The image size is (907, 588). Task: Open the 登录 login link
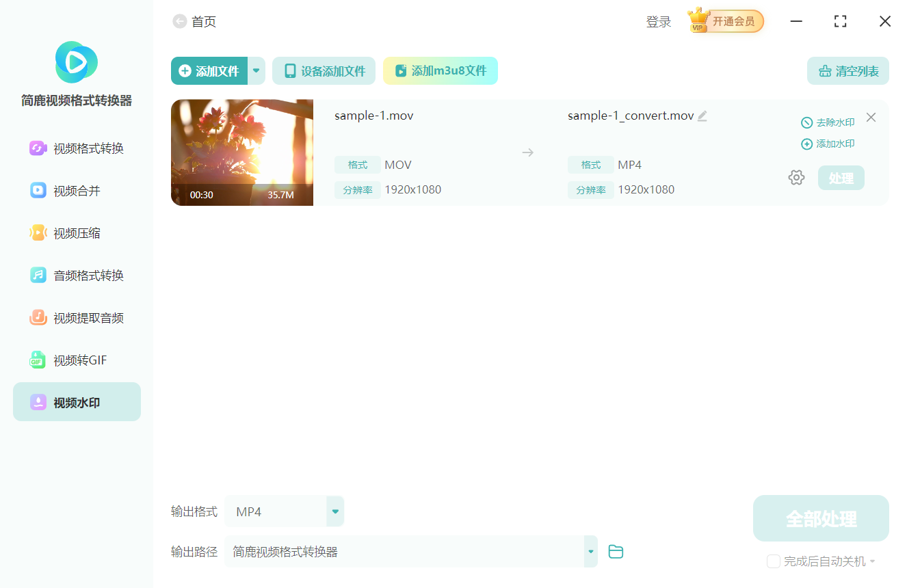tap(658, 21)
